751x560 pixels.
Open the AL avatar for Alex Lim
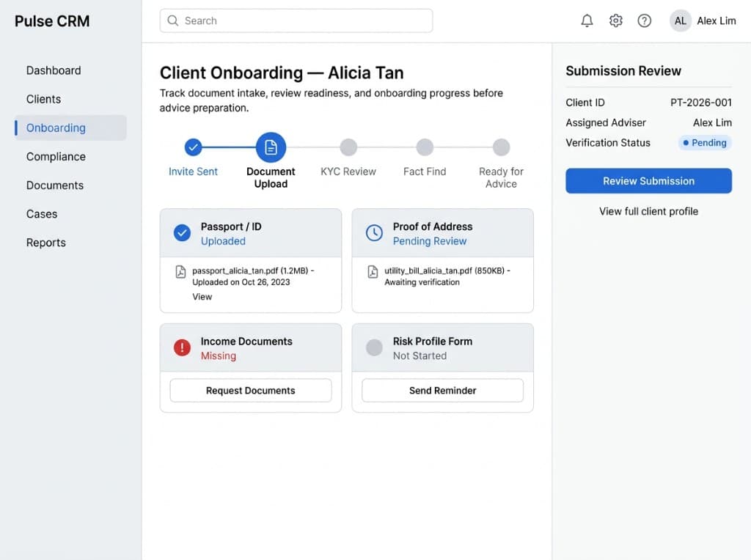tap(680, 21)
